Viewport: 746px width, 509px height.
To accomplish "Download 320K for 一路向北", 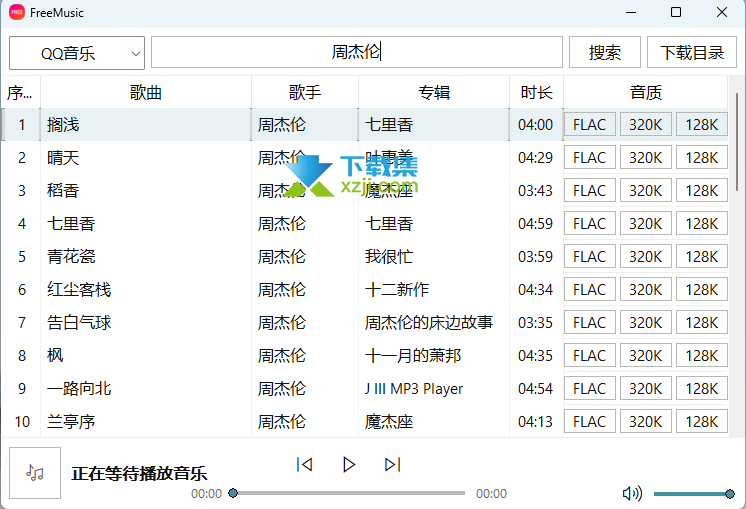I will tap(646, 388).
